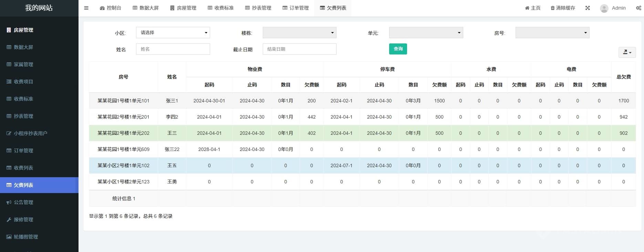Click the trash icon to clear cache
Image resolution: width=644 pixels, height=252 pixels.
coord(552,8)
